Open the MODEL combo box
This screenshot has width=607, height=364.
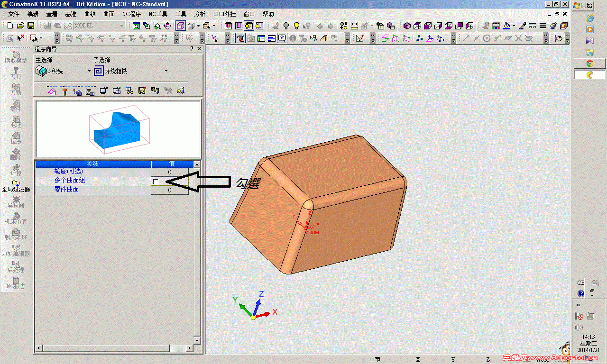click(99, 26)
